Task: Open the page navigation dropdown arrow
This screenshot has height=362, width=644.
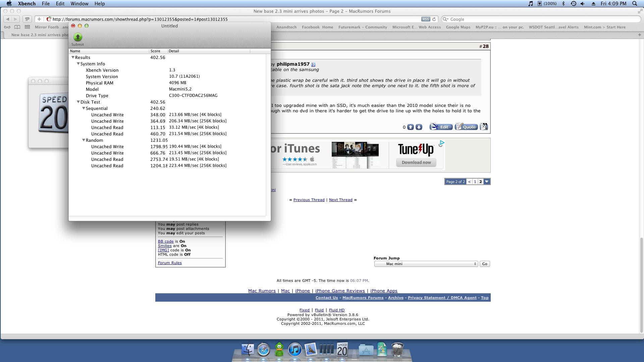Action: pos(487,182)
